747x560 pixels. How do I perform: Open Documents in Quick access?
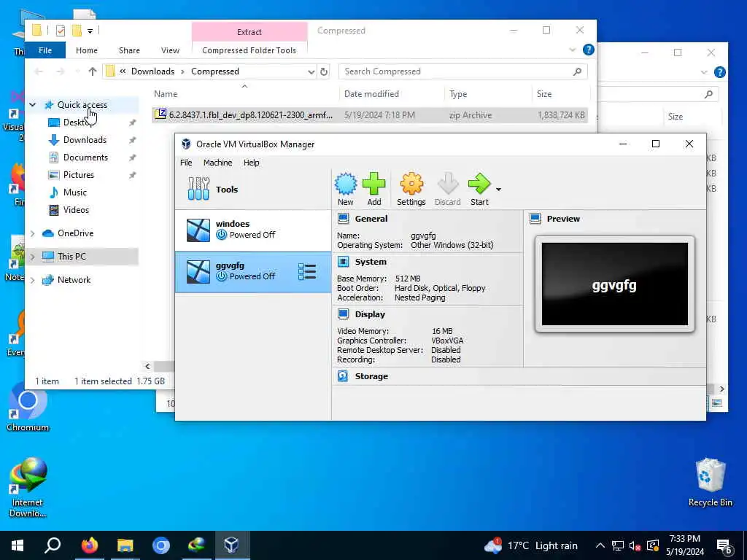85,157
